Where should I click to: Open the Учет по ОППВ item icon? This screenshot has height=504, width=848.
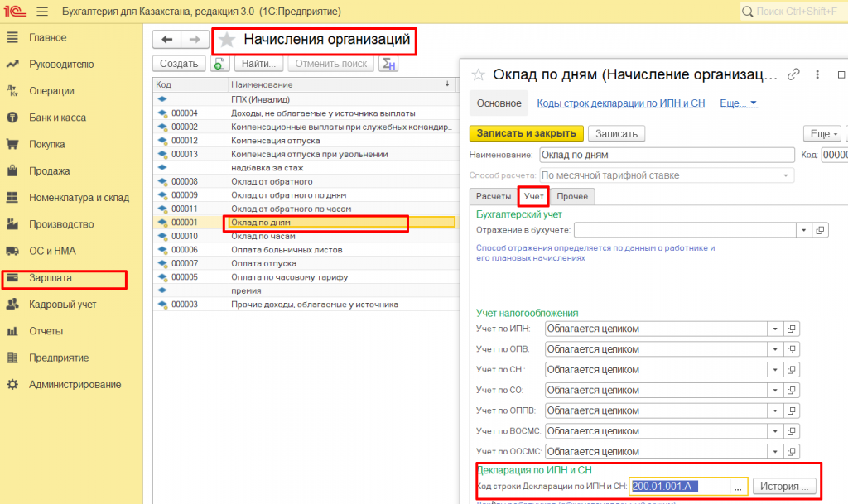click(791, 410)
